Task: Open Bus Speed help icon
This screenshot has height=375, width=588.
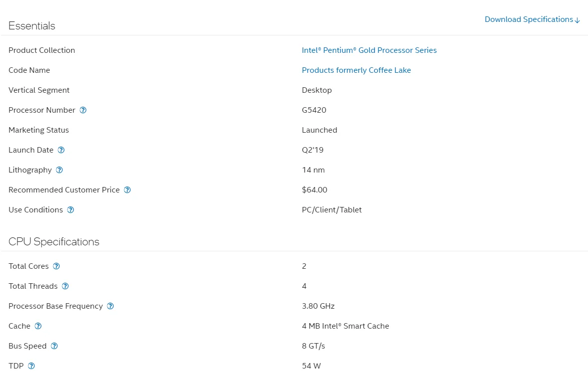Action: pos(54,346)
